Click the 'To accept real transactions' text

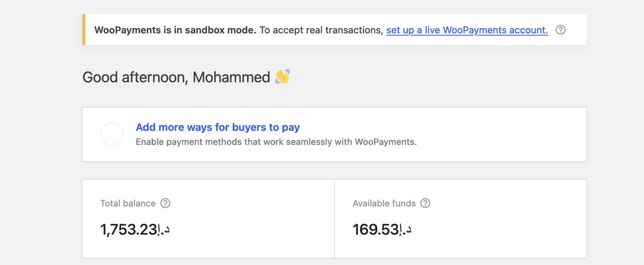click(321, 30)
